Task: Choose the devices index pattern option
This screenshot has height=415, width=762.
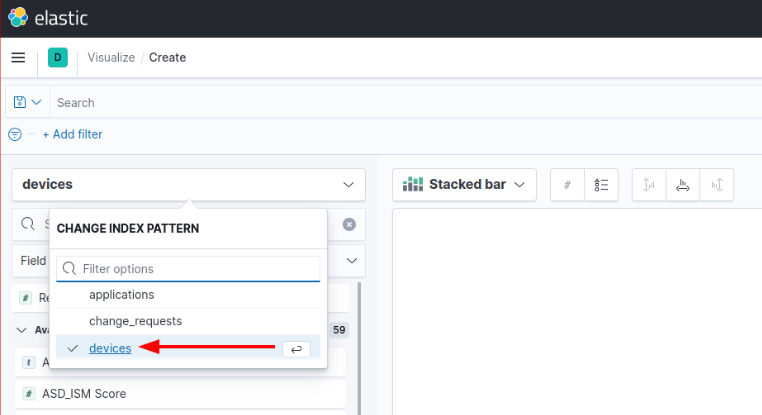Action: point(110,348)
